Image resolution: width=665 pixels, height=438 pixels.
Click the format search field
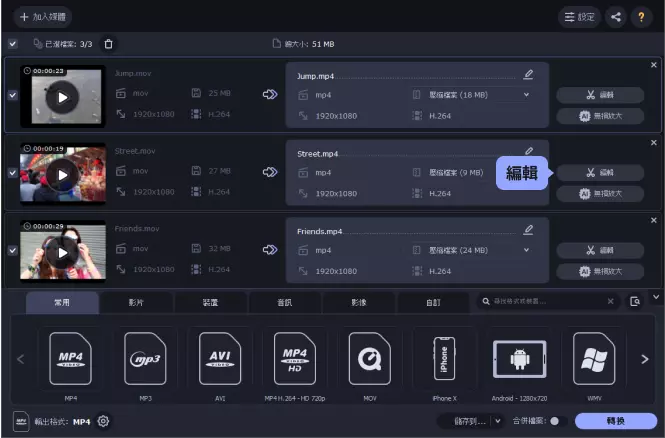[548, 301]
